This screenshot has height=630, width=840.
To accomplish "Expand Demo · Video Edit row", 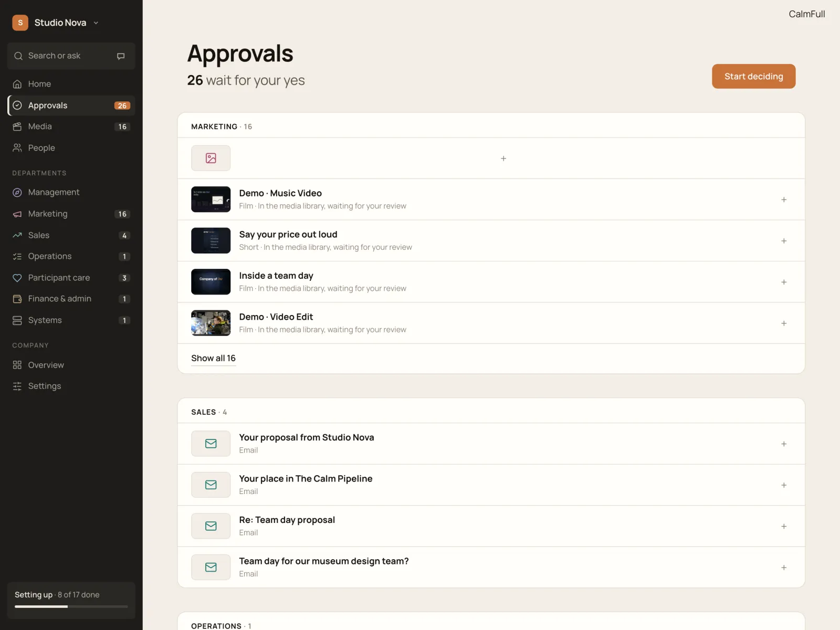I will tap(784, 323).
